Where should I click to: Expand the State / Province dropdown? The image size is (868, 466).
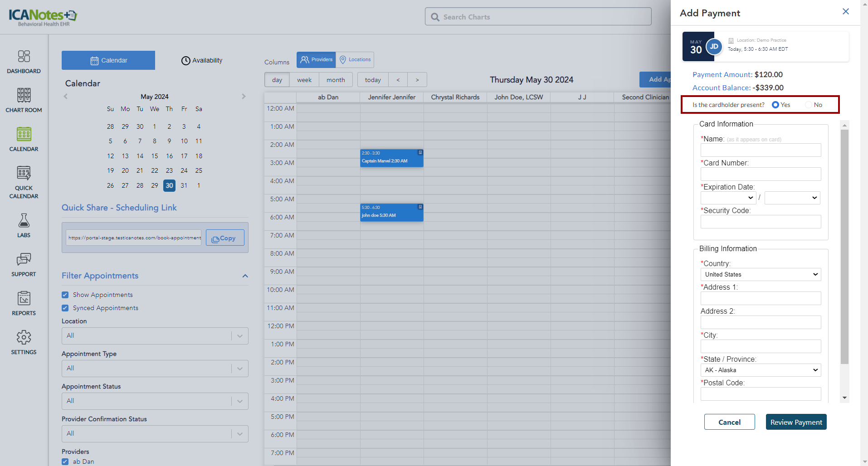pos(761,370)
